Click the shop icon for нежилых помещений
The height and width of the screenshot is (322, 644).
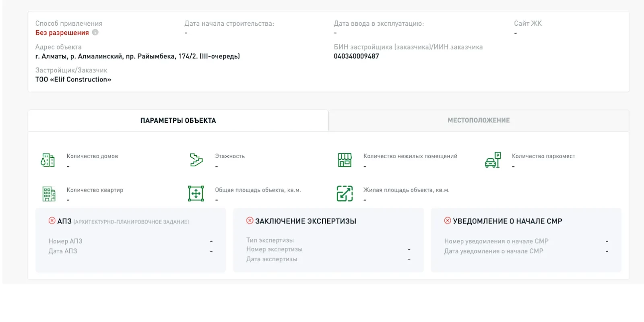[345, 160]
